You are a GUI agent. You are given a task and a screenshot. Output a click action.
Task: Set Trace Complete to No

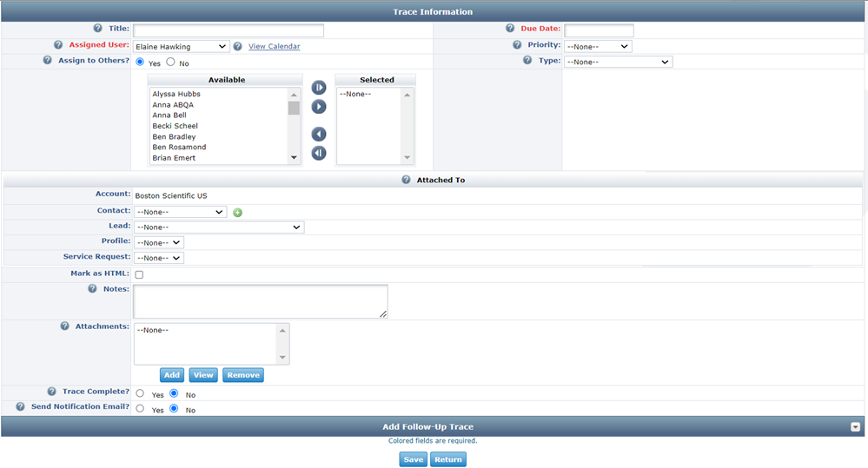(x=174, y=393)
